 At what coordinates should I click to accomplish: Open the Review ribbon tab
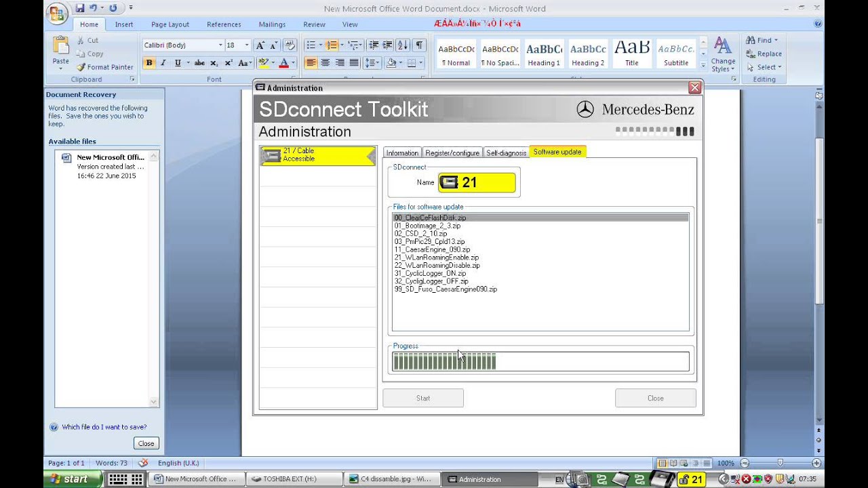[314, 24]
